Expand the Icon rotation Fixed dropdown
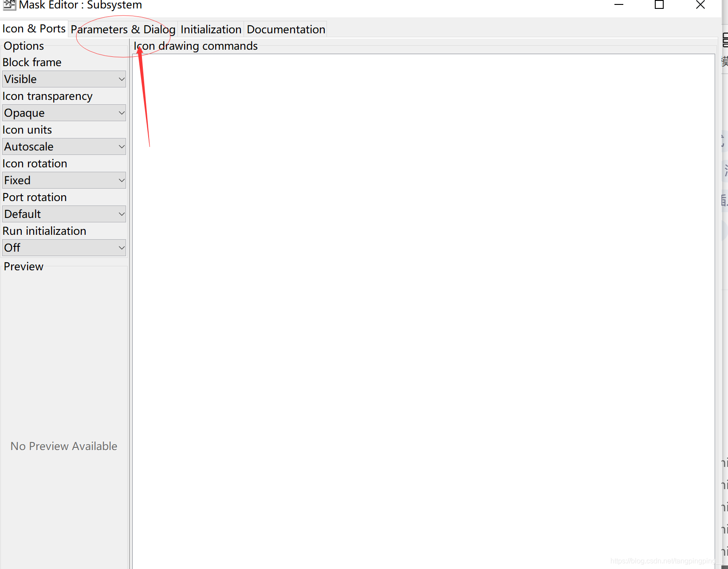This screenshot has height=569, width=728. [64, 180]
